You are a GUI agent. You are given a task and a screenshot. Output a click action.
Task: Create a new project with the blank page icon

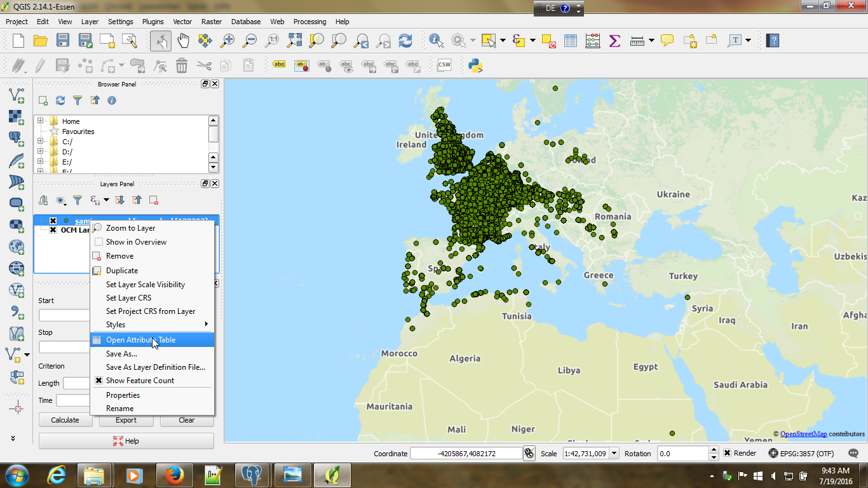click(x=18, y=41)
